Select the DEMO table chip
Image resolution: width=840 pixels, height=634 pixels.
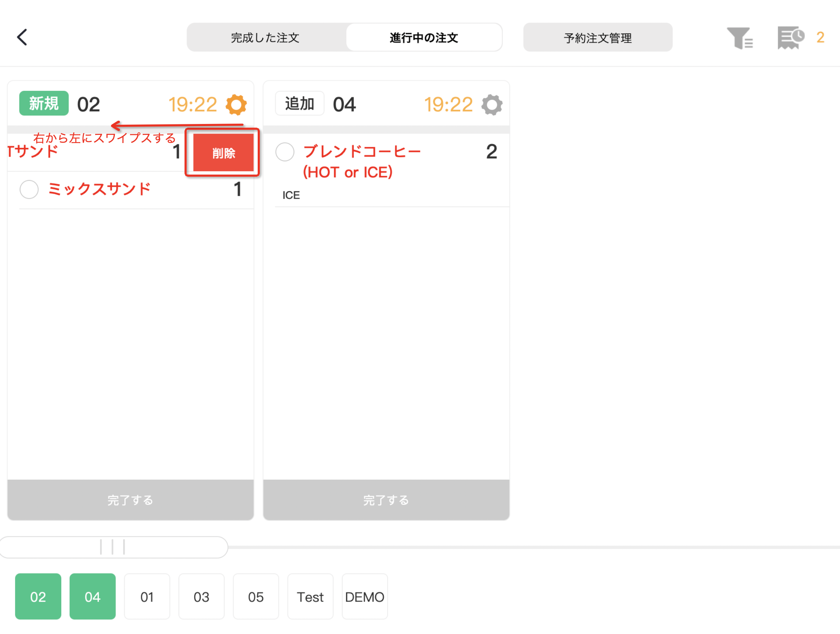coord(365,596)
